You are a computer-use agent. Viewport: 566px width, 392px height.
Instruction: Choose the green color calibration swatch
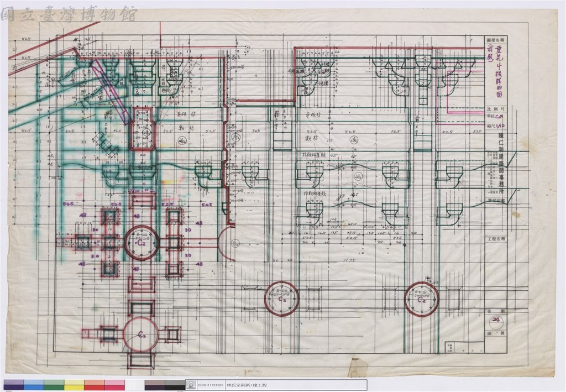point(54,385)
